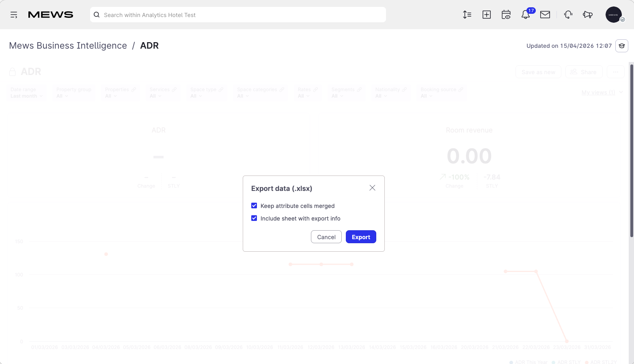Expand the Nationality filter dropdown

(391, 93)
